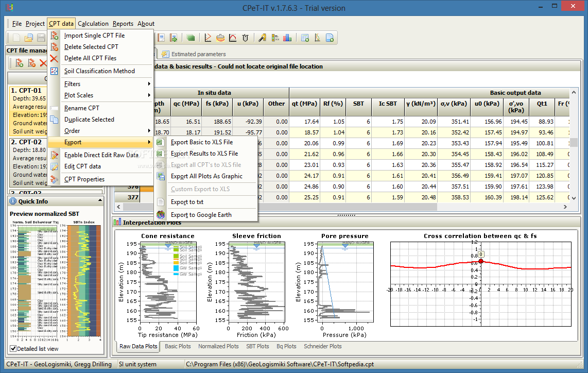
Task: Click the Export to Google Earth icon
Action: coord(161,215)
